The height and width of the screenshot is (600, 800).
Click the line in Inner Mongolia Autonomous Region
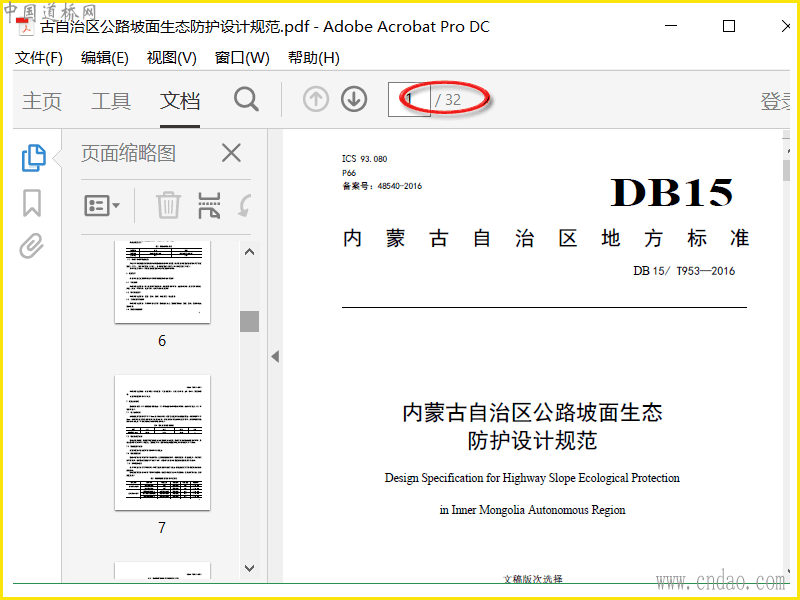[x=532, y=510]
